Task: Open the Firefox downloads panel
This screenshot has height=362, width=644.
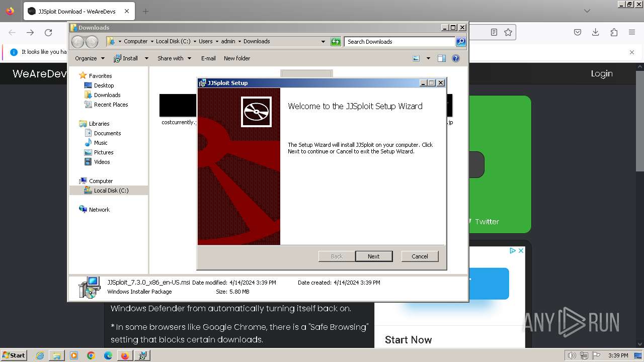Action: click(x=596, y=32)
